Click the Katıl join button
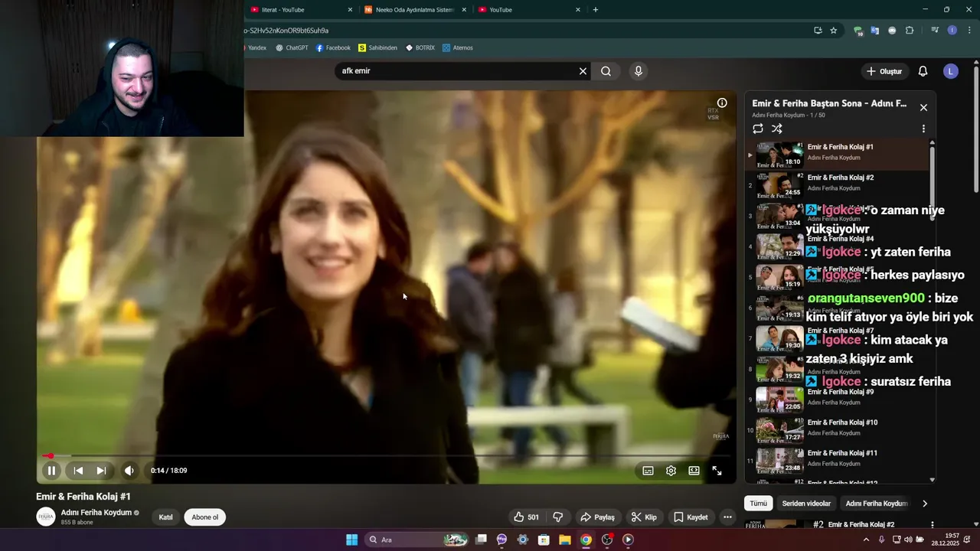 [x=165, y=517]
